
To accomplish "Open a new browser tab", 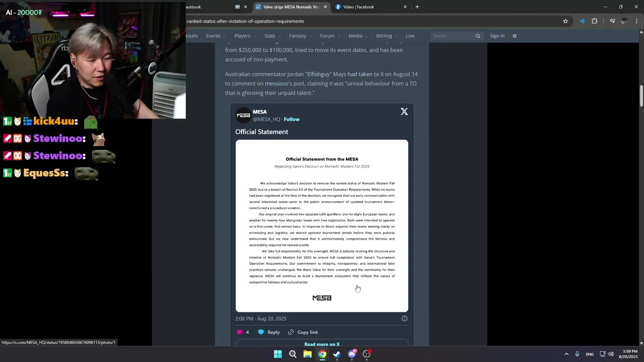I will 417,7.
